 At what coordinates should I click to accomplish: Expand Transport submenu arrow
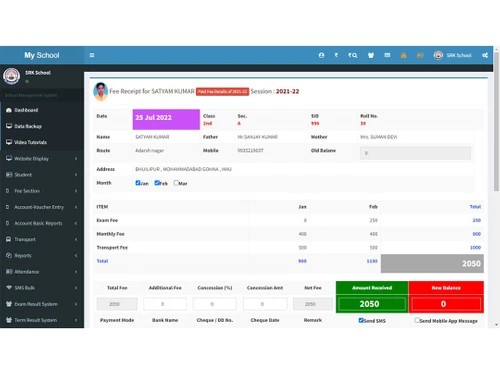[x=76, y=239]
